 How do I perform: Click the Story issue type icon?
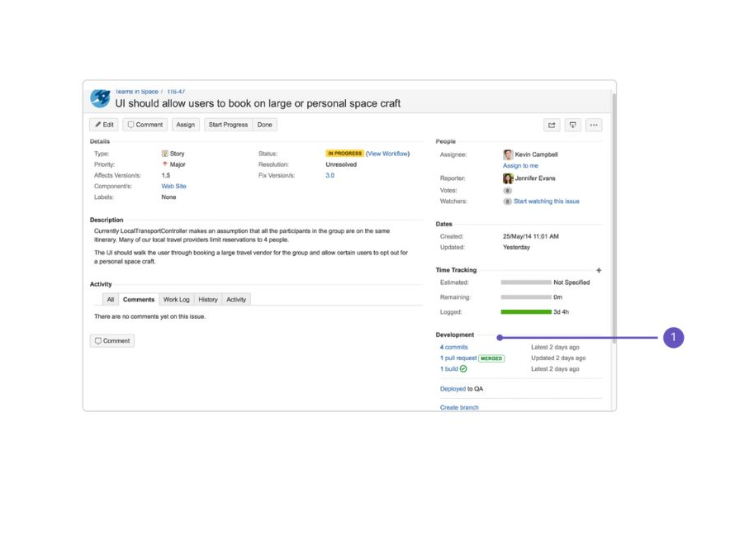165,154
